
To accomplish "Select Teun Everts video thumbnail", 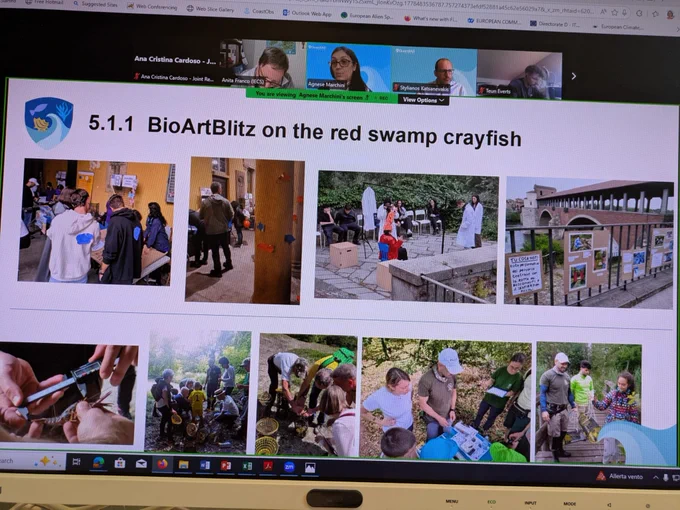I will tap(519, 75).
